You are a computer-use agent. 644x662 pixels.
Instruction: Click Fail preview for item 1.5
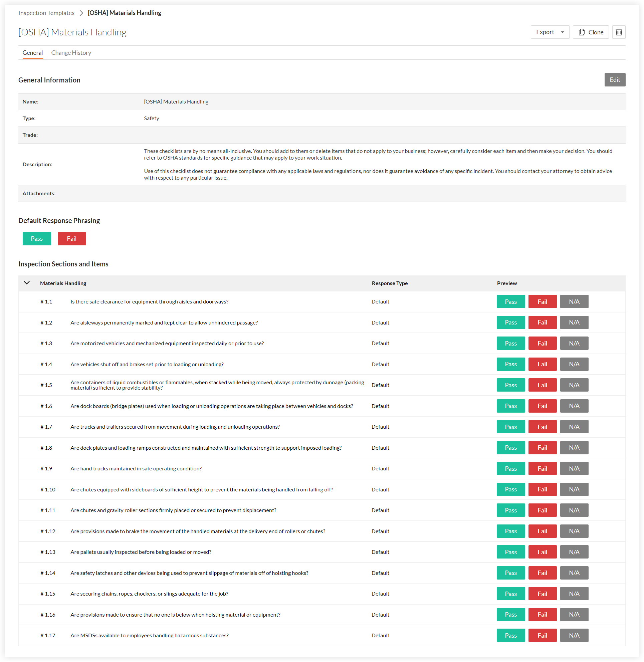pyautogui.click(x=542, y=385)
